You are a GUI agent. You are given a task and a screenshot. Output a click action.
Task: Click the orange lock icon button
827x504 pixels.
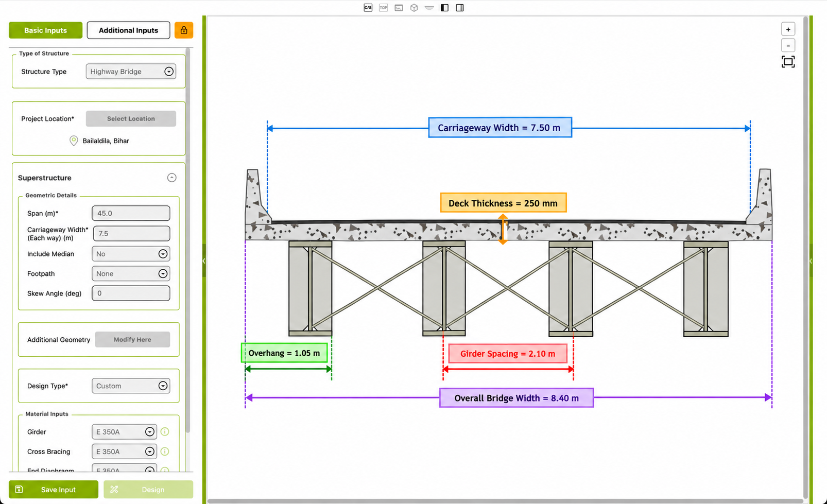(184, 30)
